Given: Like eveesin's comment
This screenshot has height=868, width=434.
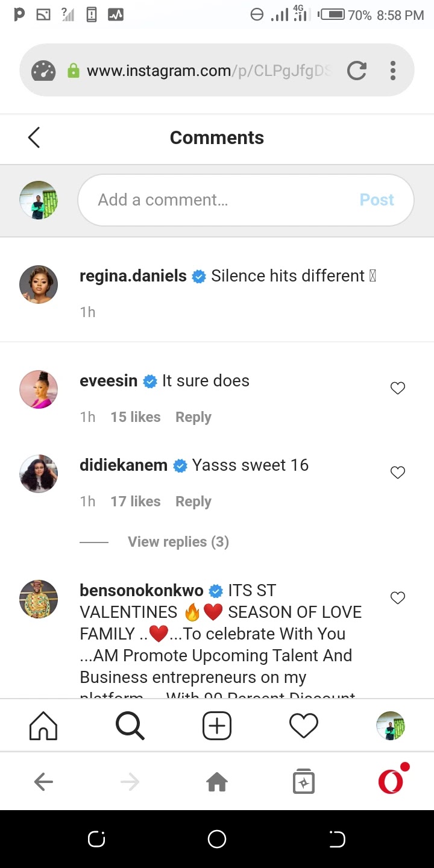Looking at the screenshot, I should [398, 388].
